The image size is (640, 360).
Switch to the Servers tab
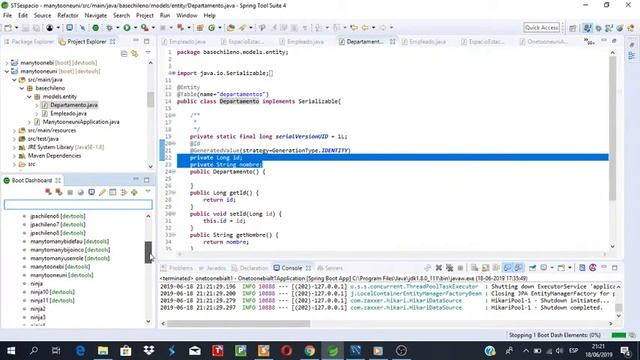330,268
